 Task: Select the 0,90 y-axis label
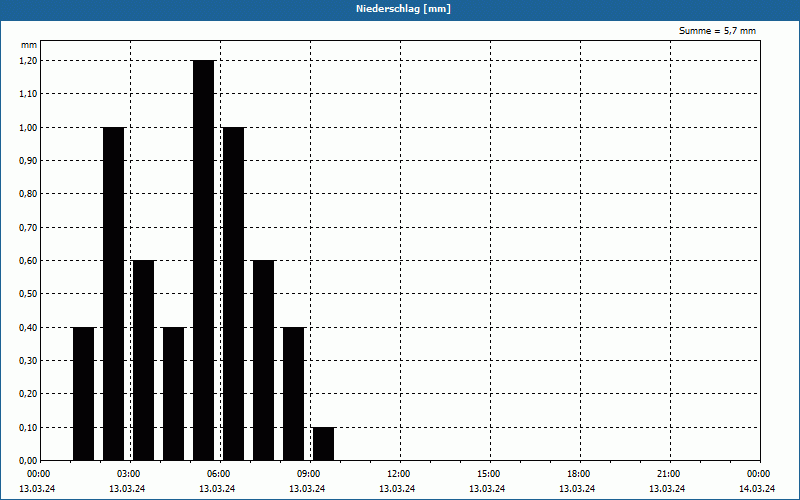coord(29,161)
